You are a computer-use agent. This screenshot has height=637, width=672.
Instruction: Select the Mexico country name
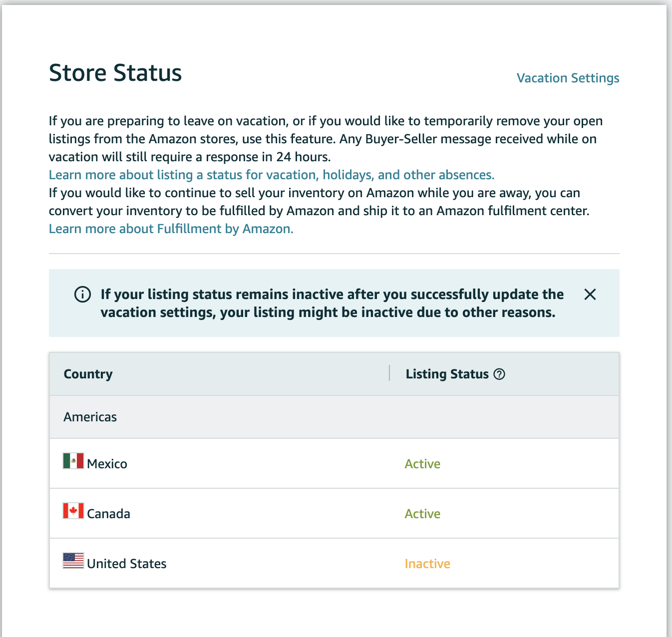tap(107, 464)
